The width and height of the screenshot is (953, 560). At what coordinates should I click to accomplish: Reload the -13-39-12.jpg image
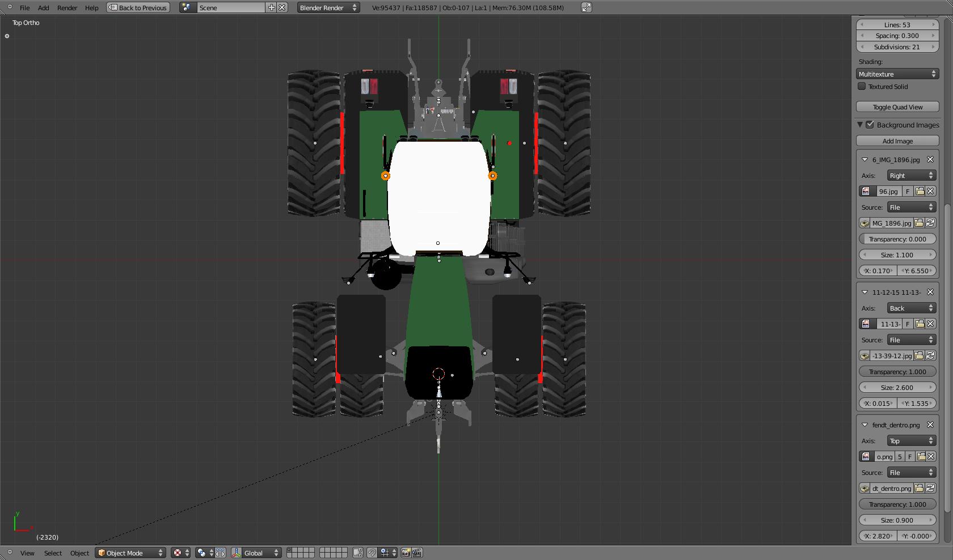(x=930, y=356)
